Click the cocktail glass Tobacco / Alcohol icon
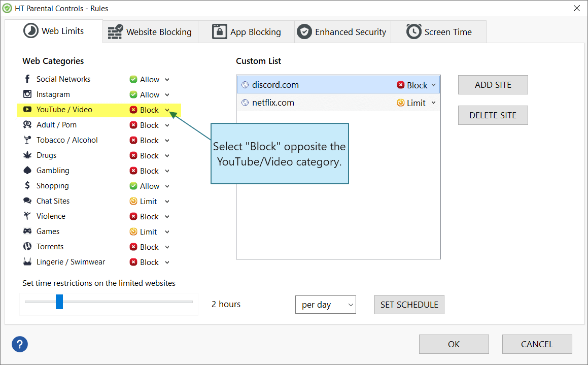This screenshot has width=588, height=365. (27, 140)
